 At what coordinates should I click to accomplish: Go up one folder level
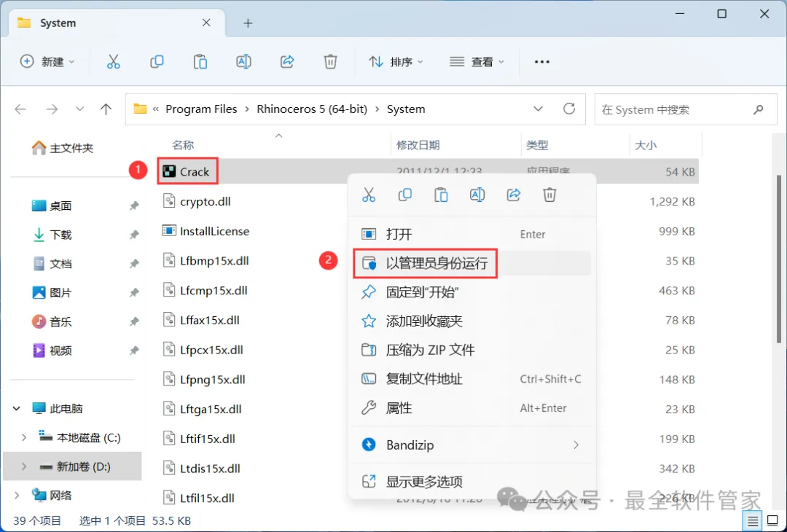[x=106, y=109]
